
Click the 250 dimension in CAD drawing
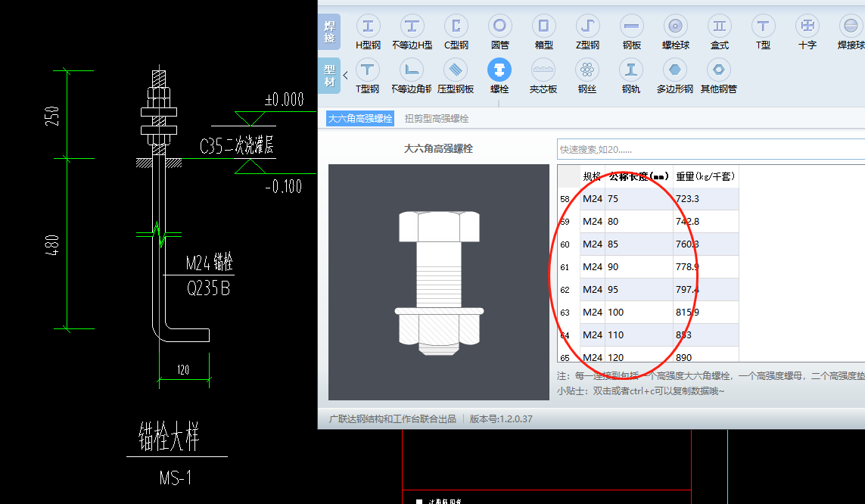pos(52,116)
